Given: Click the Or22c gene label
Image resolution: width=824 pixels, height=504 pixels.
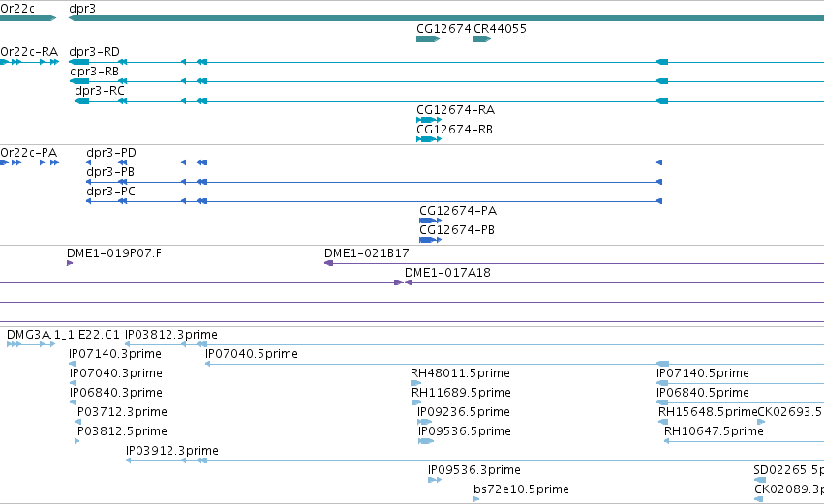Looking at the screenshot, I should [x=17, y=9].
